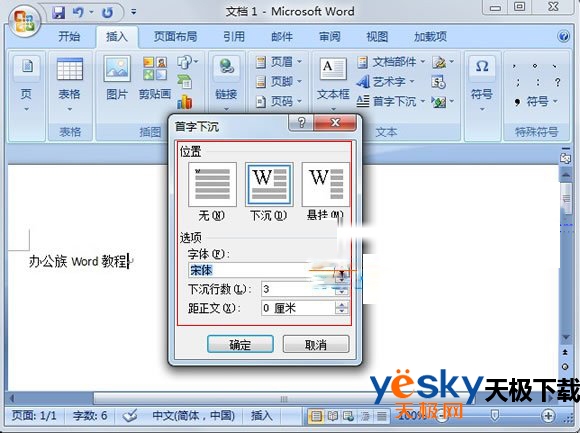Screen dimensions: 580x433
Task: Open the Office button menu
Action: 24,21
